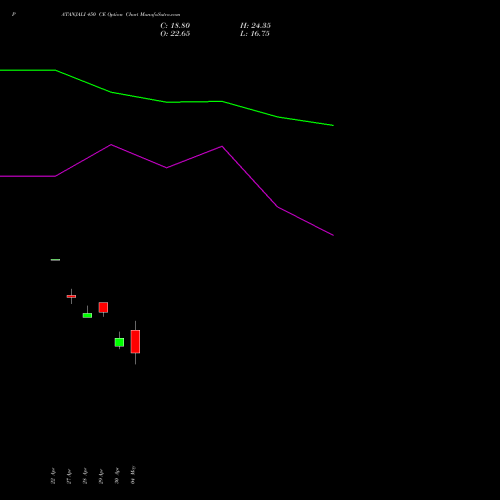Image resolution: width=500 pixels, height=500 pixels.
Task: Select the 29 Apr red candlestick
Action: pyautogui.click(x=103, y=307)
